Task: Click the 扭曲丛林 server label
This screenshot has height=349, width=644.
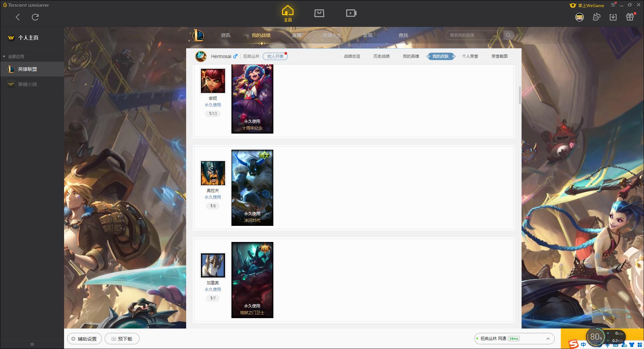Action: click(x=251, y=56)
